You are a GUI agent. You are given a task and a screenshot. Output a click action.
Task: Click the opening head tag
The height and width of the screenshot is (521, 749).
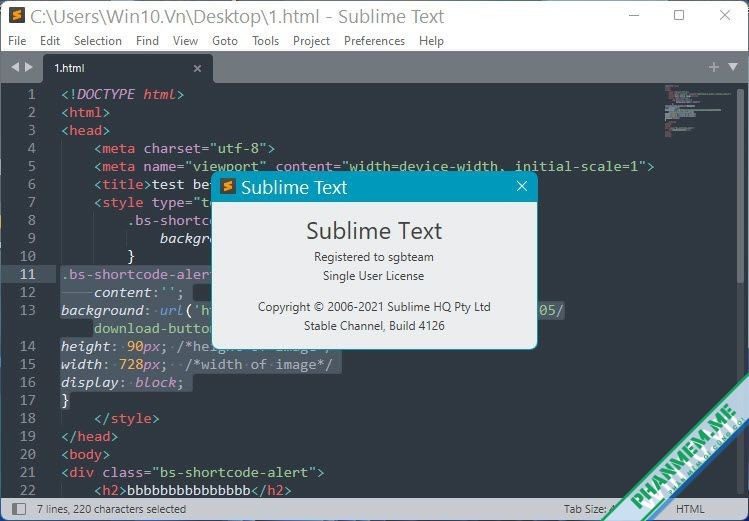pos(86,130)
